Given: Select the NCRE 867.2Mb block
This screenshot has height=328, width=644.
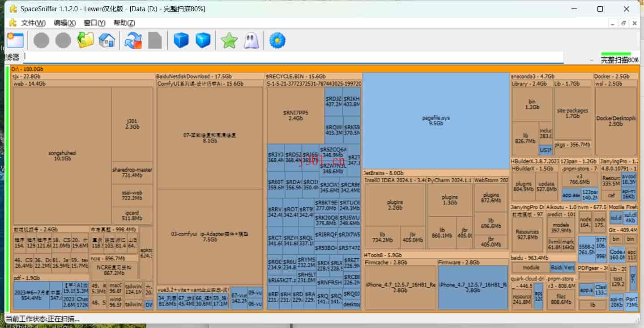Looking at the screenshot, I should 114,270.
